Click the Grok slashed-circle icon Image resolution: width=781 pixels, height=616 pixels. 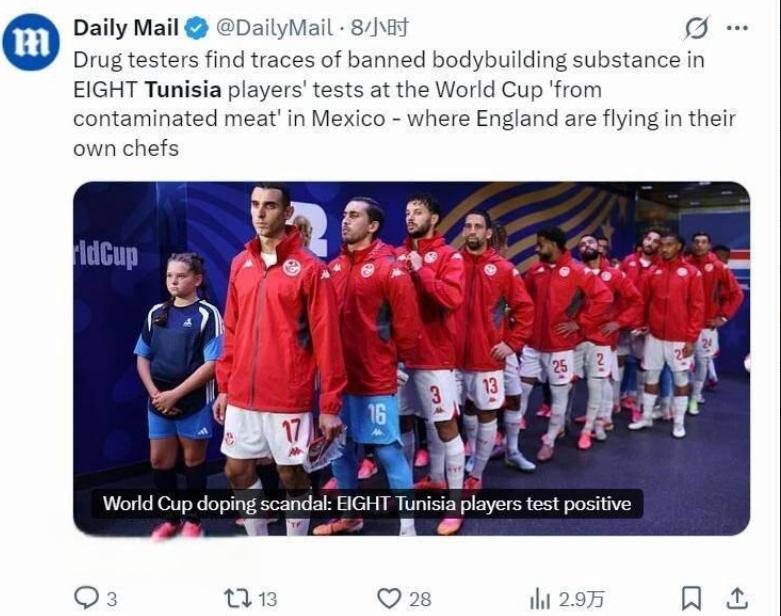coord(696,28)
